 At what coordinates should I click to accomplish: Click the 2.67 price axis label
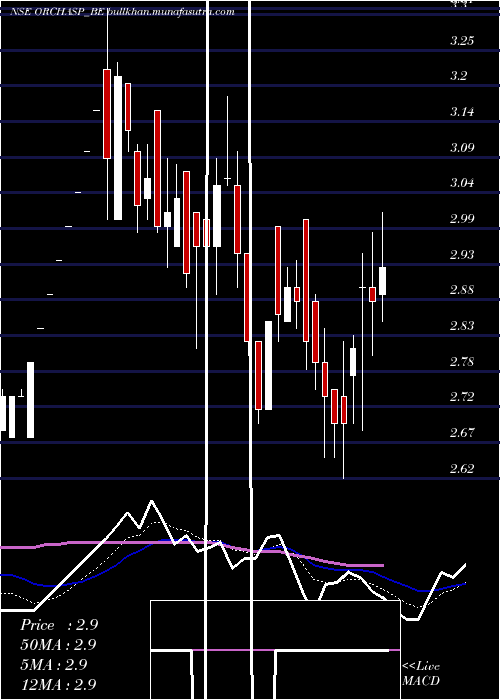pos(462,432)
